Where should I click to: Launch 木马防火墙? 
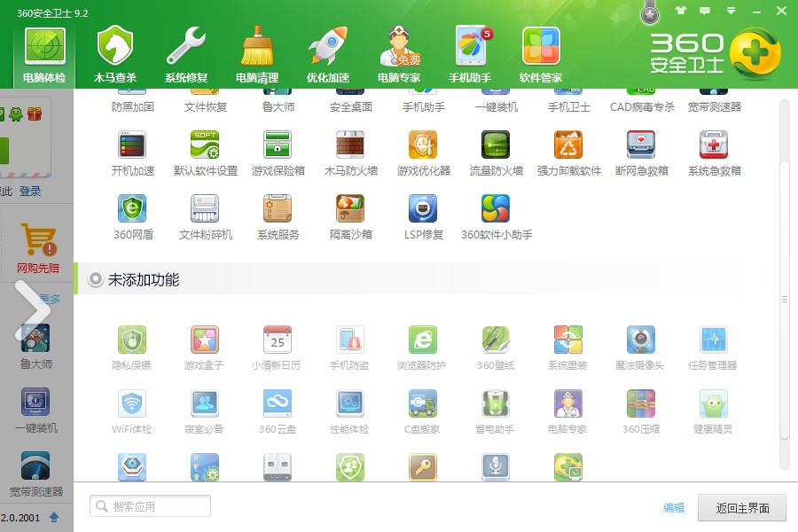pos(350,153)
